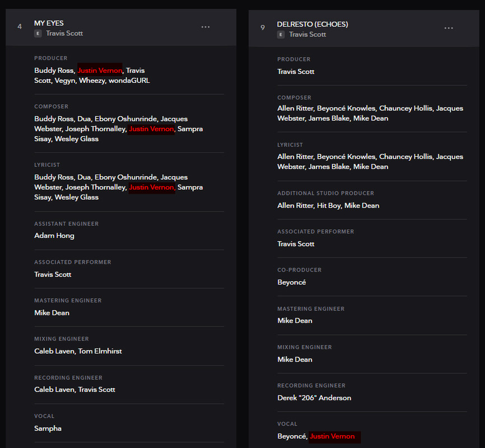The image size is (485, 448).
Task: Click Buddy Ross in MY EYES producer list
Action: point(54,71)
